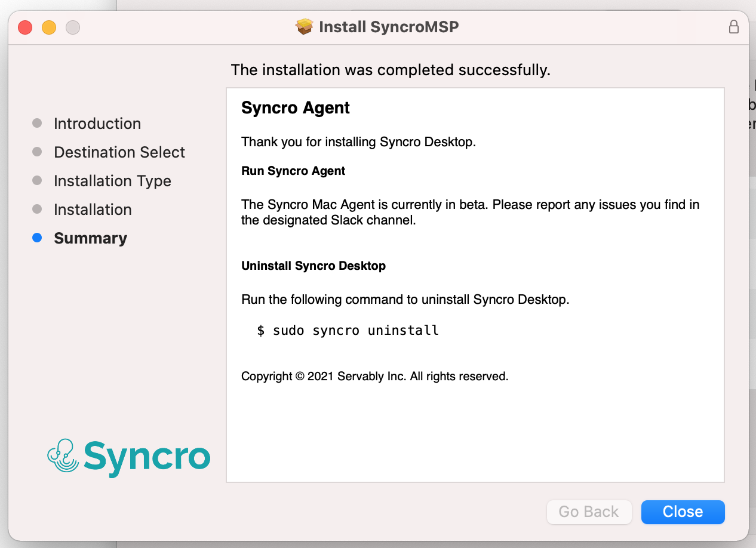Click the grayed-out zoom window button

[72, 27]
